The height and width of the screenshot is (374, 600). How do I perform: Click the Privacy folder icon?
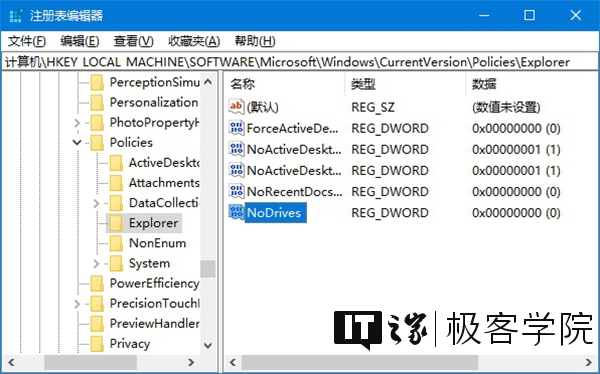(x=97, y=344)
